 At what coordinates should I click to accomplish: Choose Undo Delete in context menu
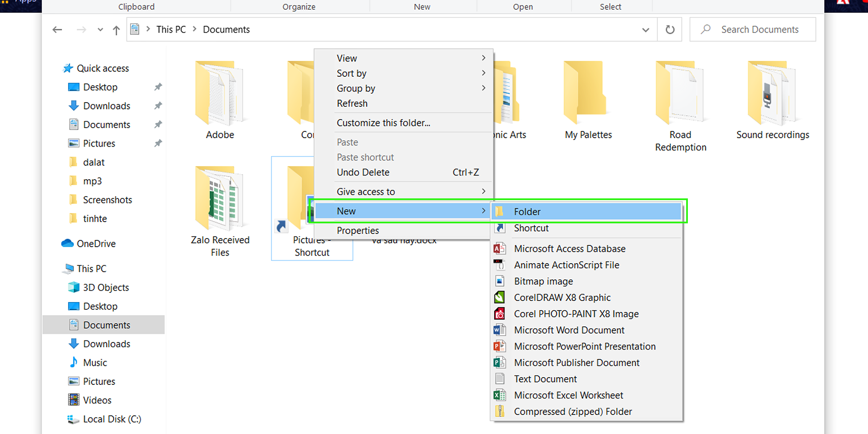pos(404,172)
